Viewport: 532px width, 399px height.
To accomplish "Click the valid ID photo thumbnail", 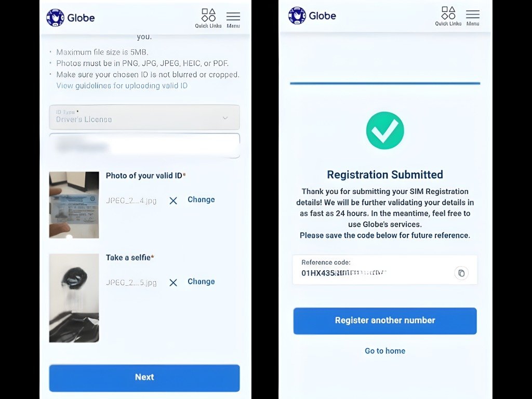I will (73, 205).
